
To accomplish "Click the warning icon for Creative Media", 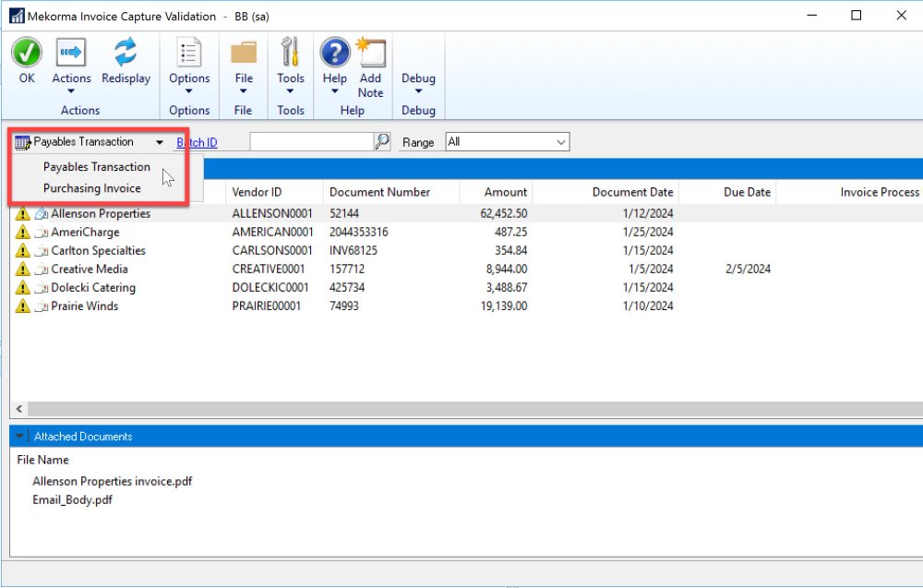I will click(22, 269).
